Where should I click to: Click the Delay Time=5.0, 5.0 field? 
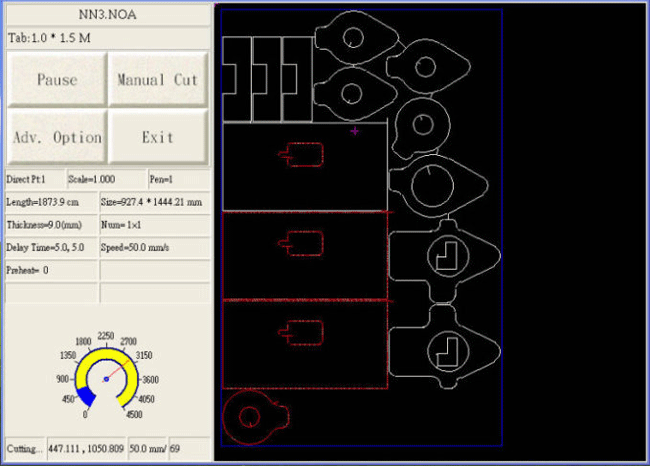click(51, 247)
